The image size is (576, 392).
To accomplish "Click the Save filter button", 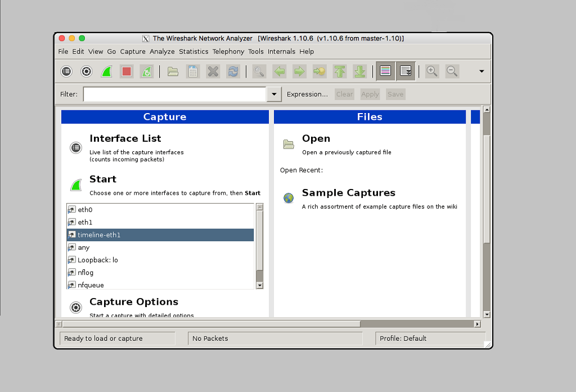I will click(x=395, y=94).
